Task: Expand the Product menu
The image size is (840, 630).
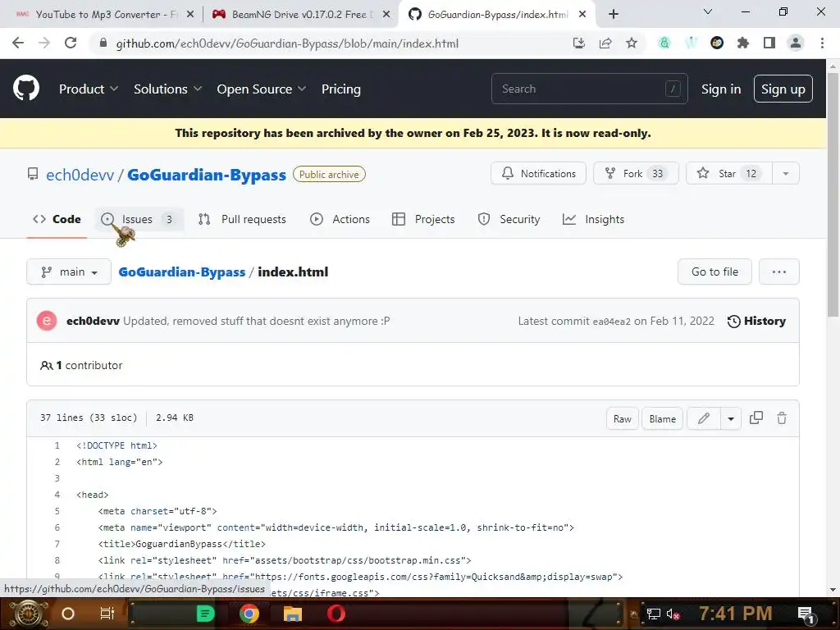Action: pos(89,89)
